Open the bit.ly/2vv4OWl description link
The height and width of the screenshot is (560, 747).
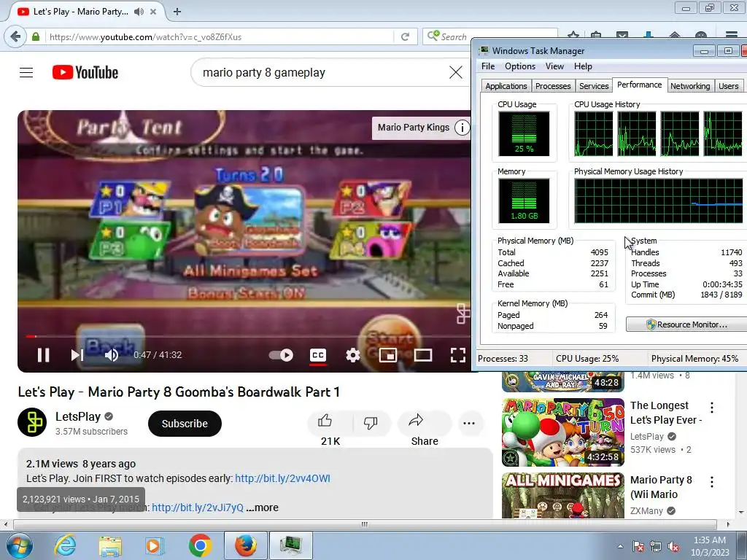(x=282, y=478)
